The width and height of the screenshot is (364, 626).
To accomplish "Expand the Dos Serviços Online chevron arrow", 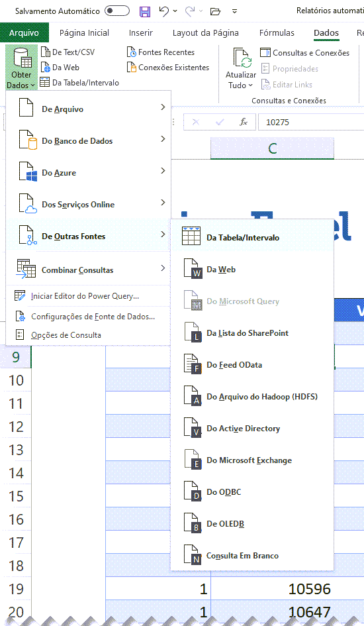I will click(163, 203).
